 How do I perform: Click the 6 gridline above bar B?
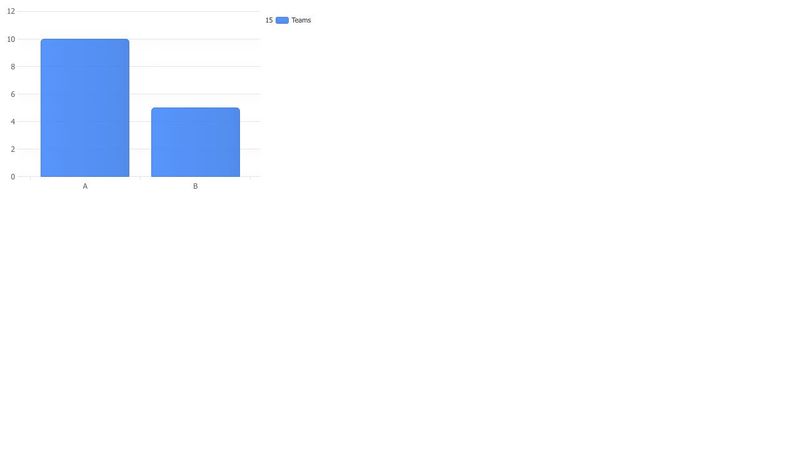(x=195, y=94)
